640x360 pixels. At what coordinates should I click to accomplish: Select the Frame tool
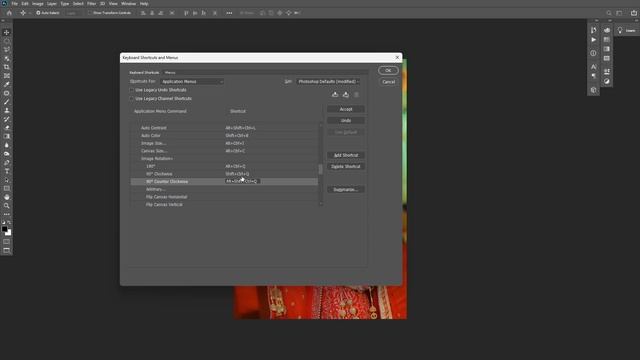coord(7,76)
